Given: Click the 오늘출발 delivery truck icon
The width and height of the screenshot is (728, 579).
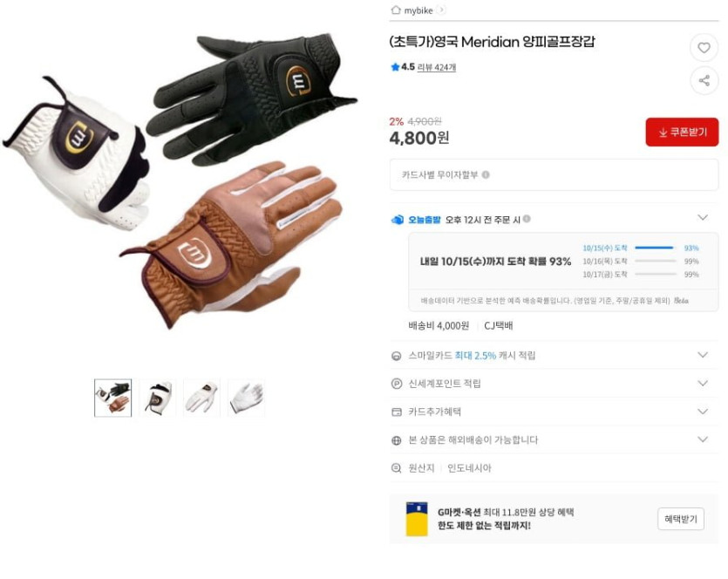Looking at the screenshot, I should tap(398, 220).
